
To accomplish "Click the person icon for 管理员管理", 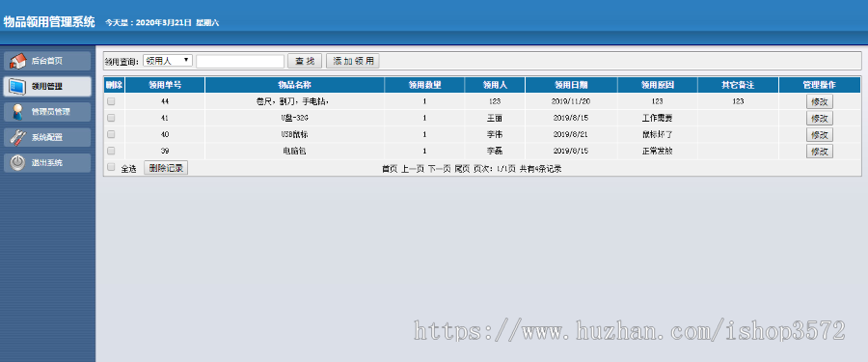I will 17,111.
